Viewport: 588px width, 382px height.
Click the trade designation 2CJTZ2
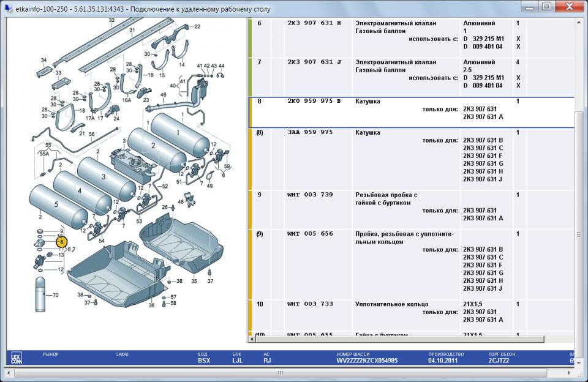coord(499,361)
